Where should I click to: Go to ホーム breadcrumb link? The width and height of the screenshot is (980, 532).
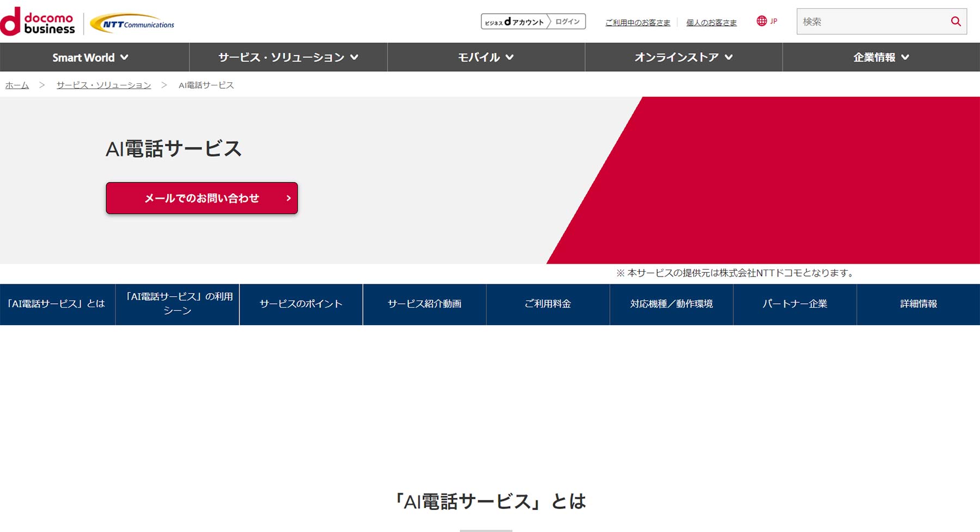[x=17, y=85]
